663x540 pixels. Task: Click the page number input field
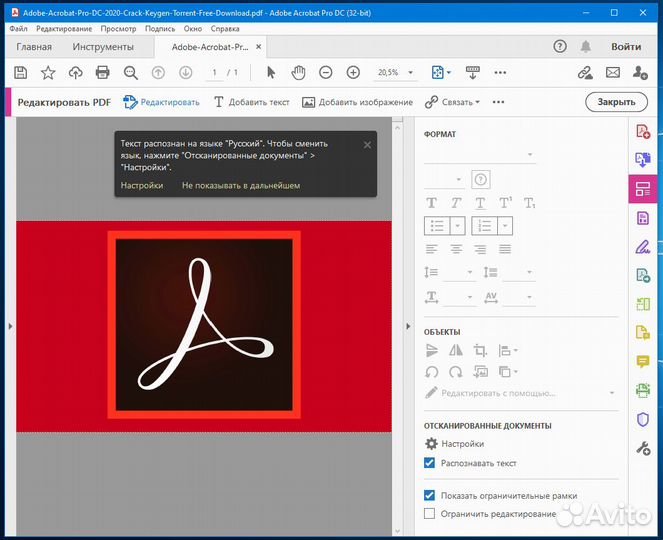click(x=214, y=73)
